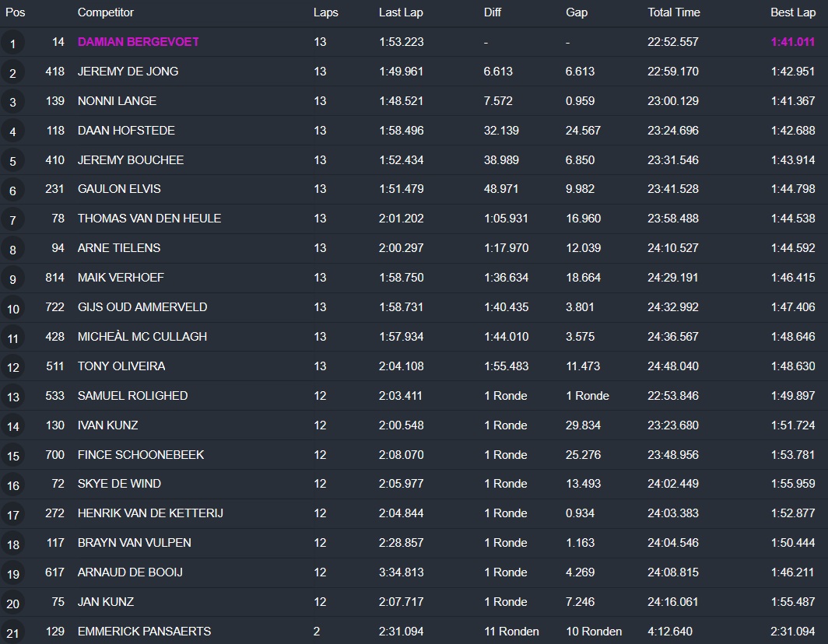This screenshot has height=644, width=828.
Task: Sort by the Competitor column header
Action: (x=106, y=12)
